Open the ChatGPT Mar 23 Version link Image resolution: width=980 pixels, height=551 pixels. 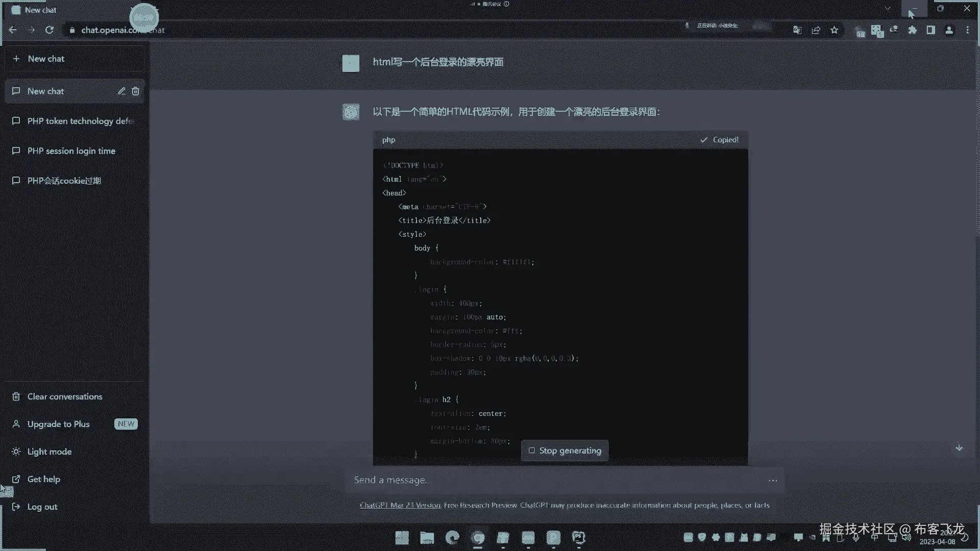click(x=400, y=505)
